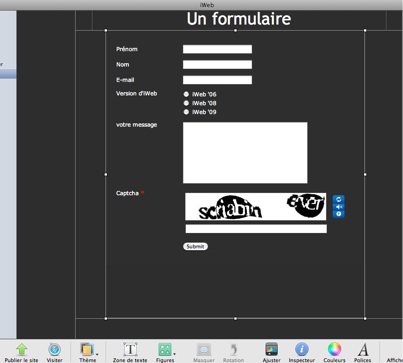Refresh the captcha challenge image
The image size is (403, 363).
pyautogui.click(x=339, y=199)
